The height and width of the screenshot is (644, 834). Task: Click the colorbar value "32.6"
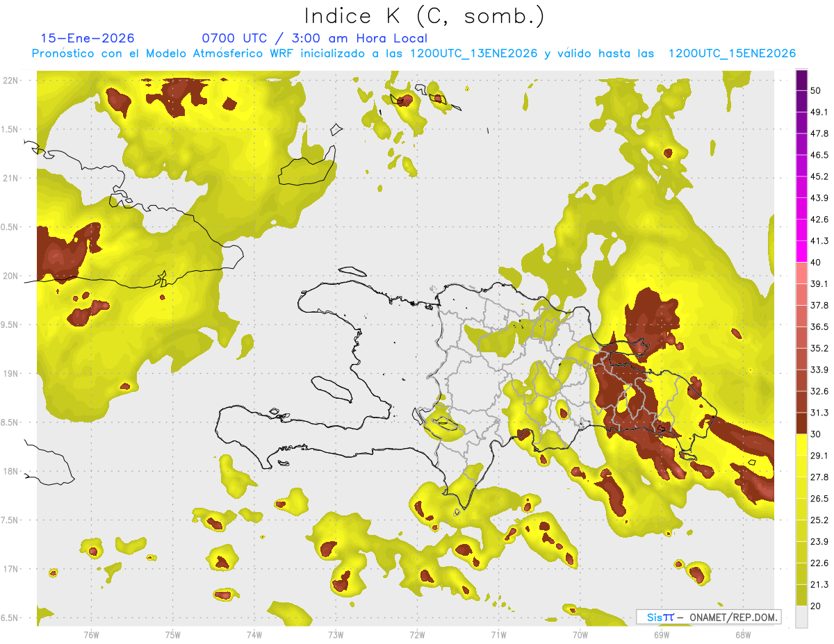tap(819, 392)
